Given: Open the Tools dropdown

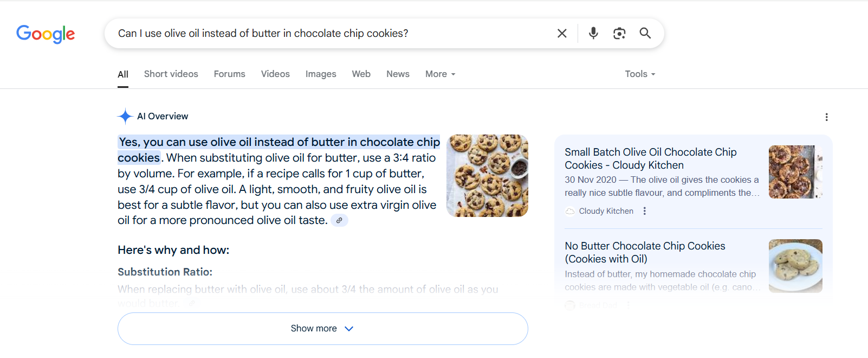Looking at the screenshot, I should 639,74.
